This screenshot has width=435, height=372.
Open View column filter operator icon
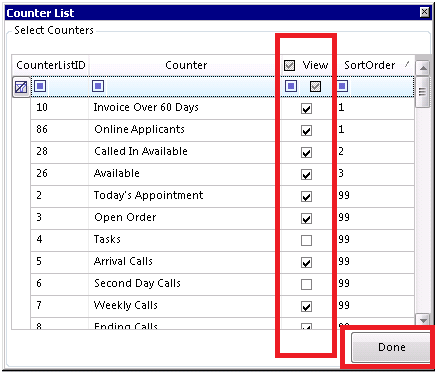click(x=291, y=87)
